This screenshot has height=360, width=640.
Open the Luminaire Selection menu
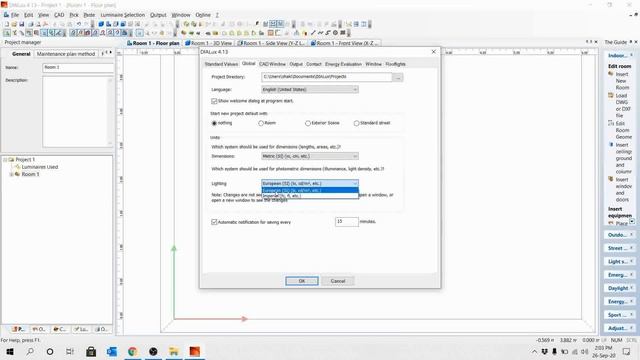pyautogui.click(x=122, y=15)
